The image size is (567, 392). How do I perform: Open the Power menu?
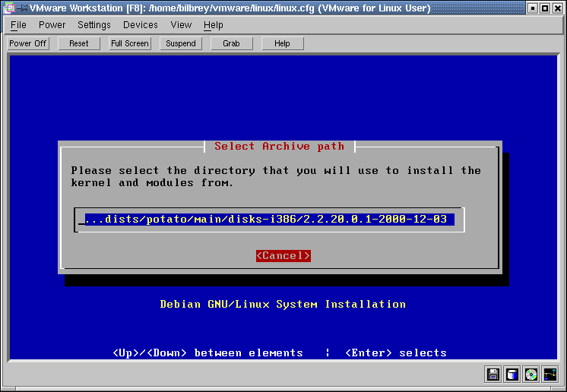point(52,25)
